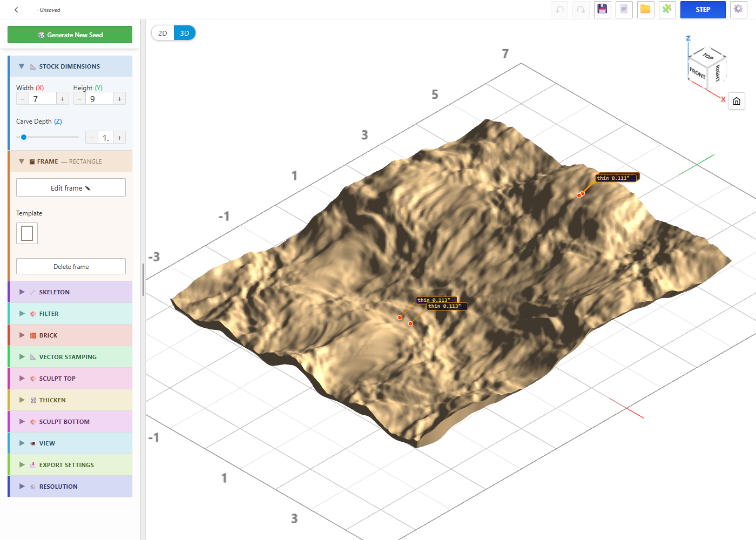Collapse the Stock Dimensions section
Image resolution: width=756 pixels, height=540 pixels.
[x=70, y=66]
